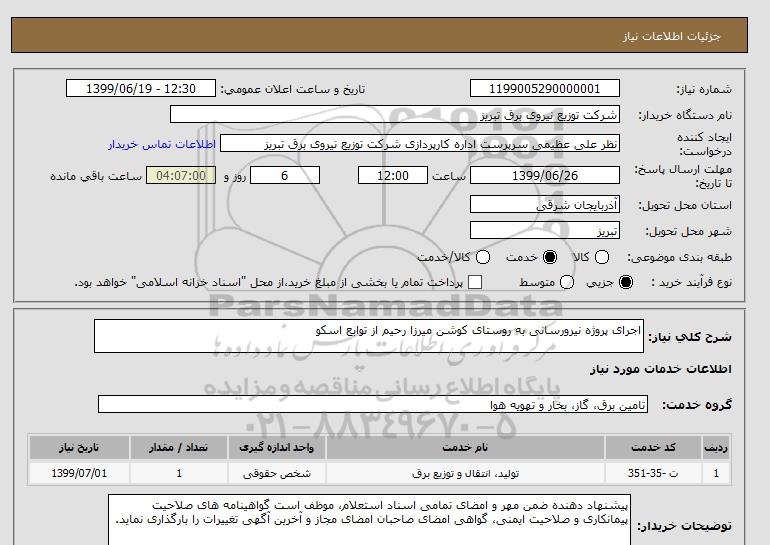Click the remaining days field showing 6
This screenshot has width=770, height=545.
click(285, 175)
